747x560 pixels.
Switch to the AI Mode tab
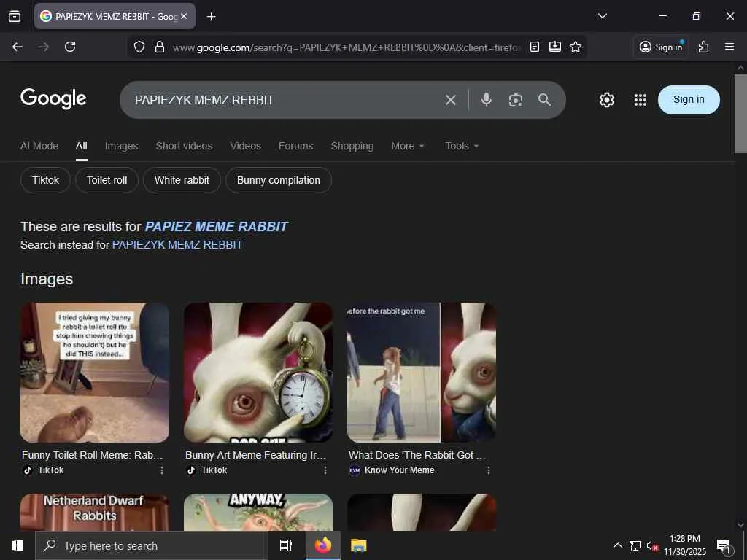39,146
